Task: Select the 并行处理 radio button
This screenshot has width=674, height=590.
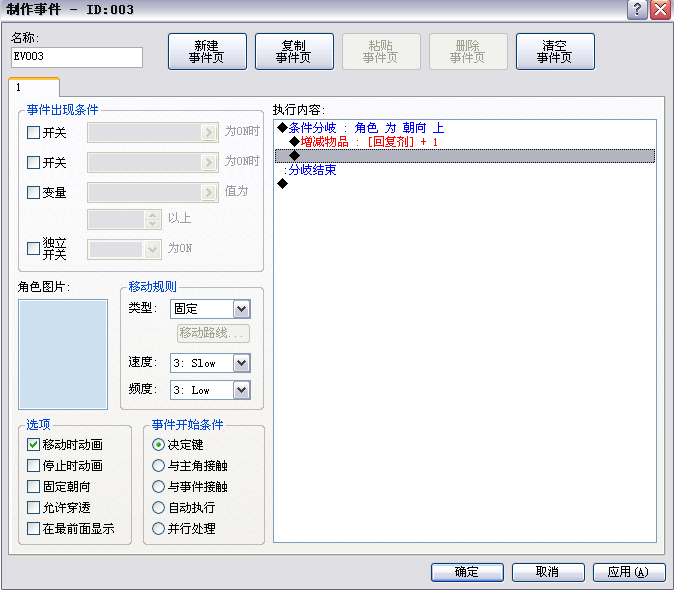Action: pyautogui.click(x=158, y=529)
